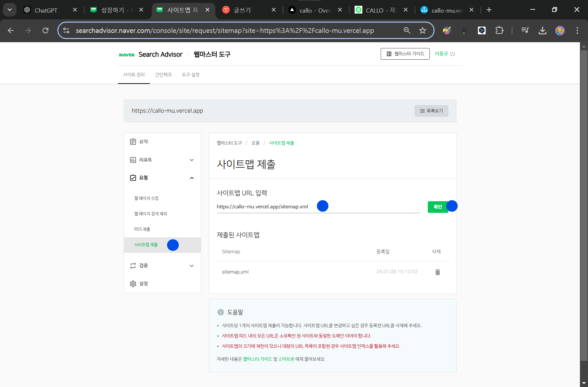Image resolution: width=588 pixels, height=387 pixels.
Task: Switch to the 간단체크 tab
Action: point(163,74)
